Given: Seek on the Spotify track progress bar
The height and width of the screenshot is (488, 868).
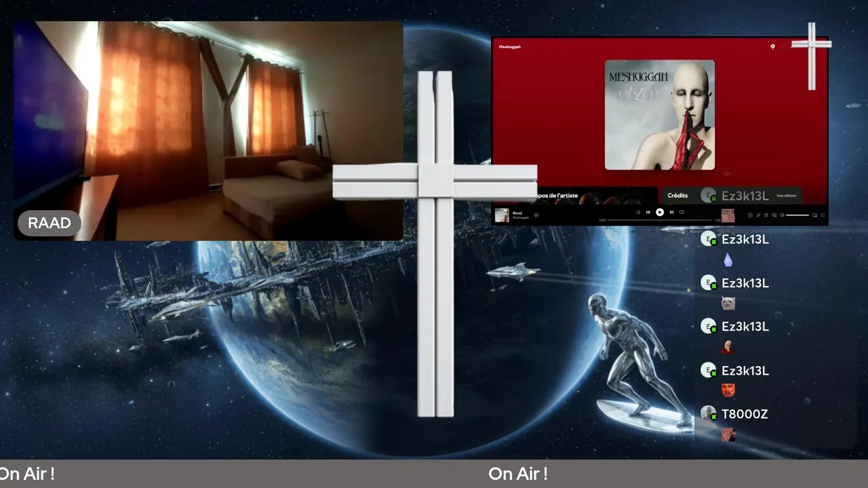Looking at the screenshot, I should tap(660, 220).
